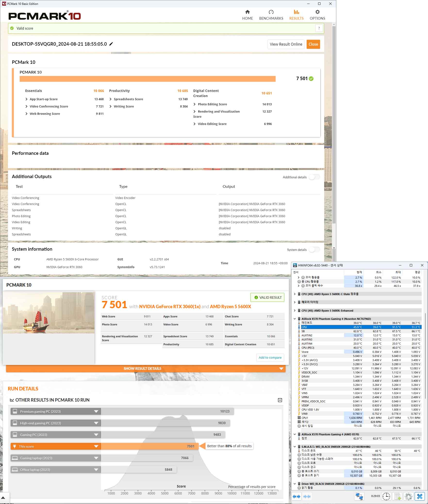Expand the Video Editing Score row

coord(195,124)
